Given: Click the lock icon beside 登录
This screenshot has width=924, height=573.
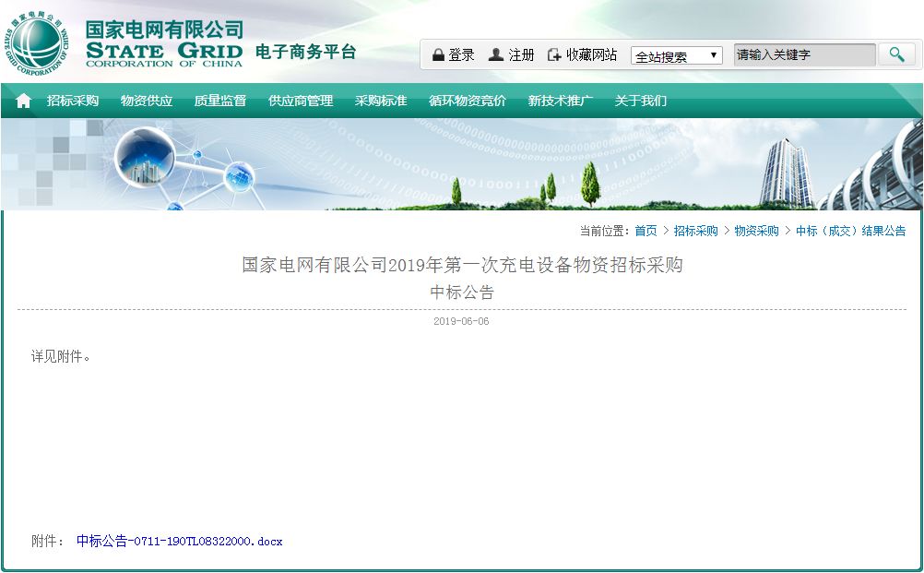Looking at the screenshot, I should (438, 55).
